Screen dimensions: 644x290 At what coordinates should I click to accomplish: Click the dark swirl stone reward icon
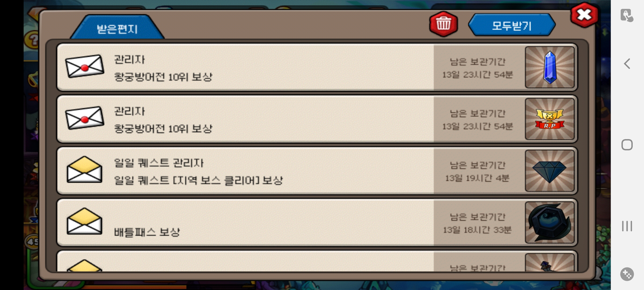[550, 223]
